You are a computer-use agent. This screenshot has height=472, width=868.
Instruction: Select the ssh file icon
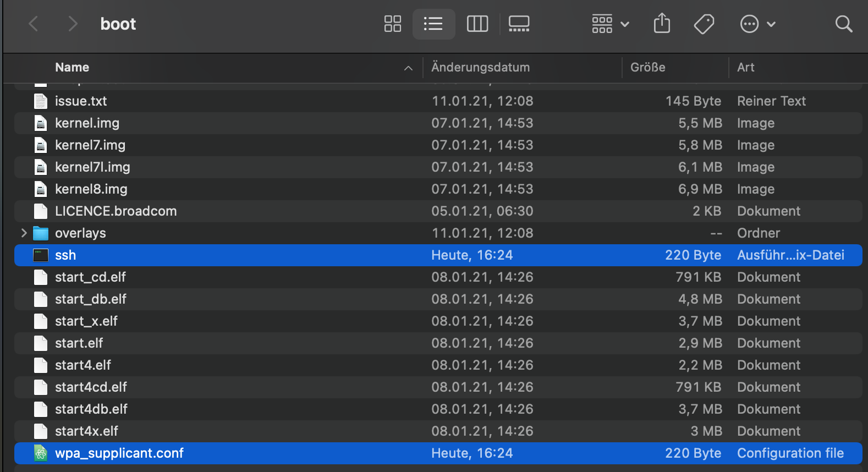(41, 255)
